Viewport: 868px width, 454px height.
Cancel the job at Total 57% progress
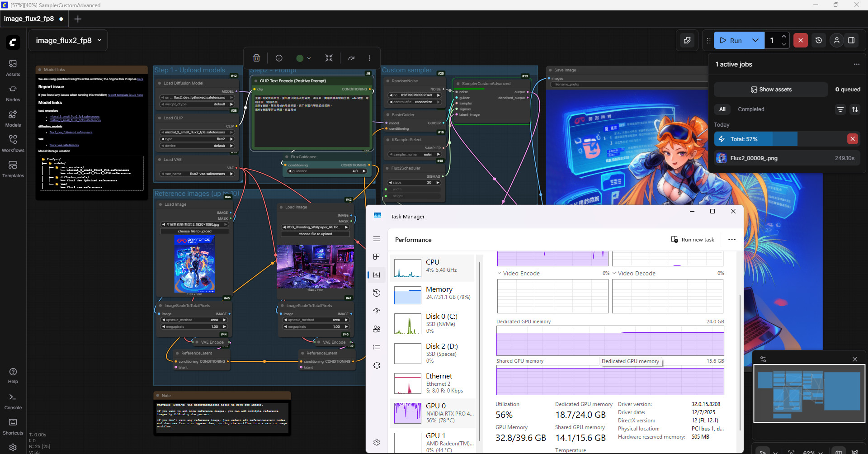click(x=852, y=139)
